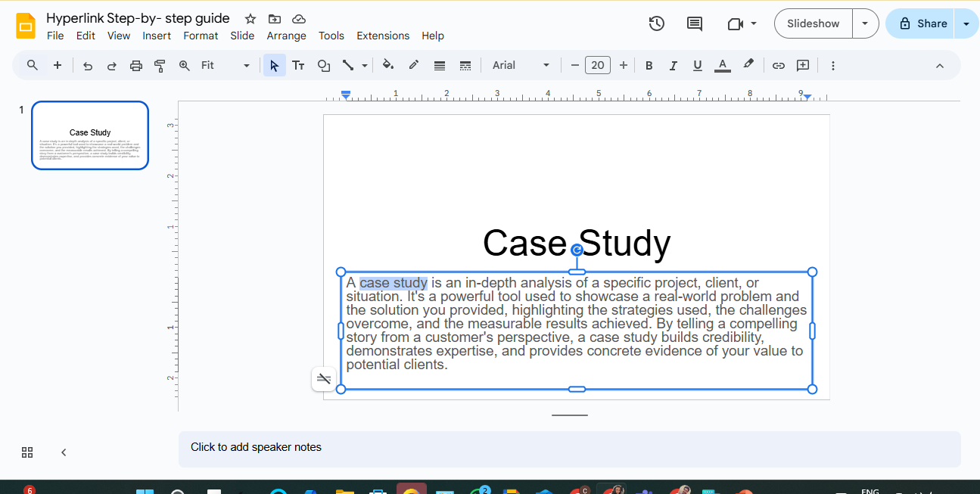Open the Insert menu
This screenshot has width=980, height=494.
pyautogui.click(x=157, y=36)
